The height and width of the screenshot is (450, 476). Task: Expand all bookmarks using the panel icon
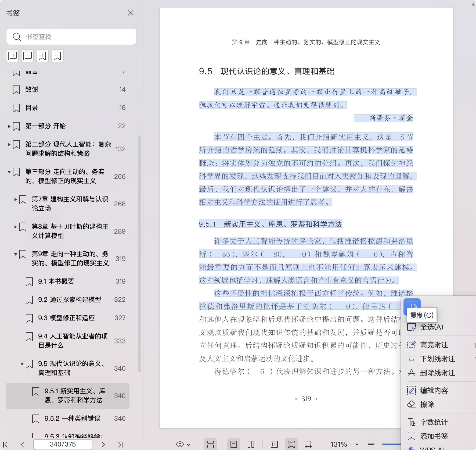click(x=12, y=56)
